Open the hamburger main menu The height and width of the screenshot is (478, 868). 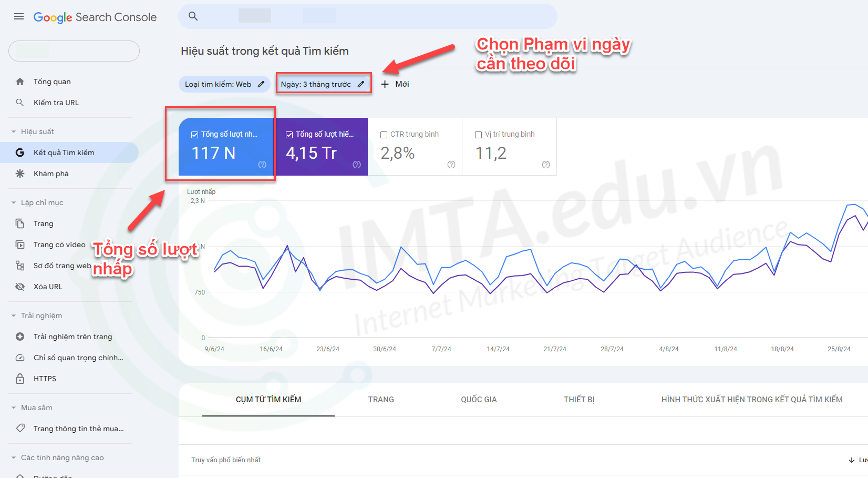[x=19, y=17]
